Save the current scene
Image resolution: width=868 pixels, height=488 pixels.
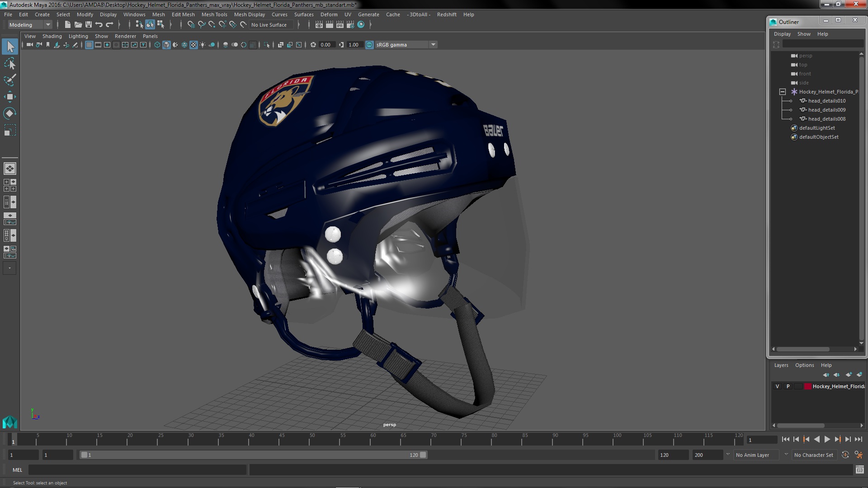pos(89,25)
